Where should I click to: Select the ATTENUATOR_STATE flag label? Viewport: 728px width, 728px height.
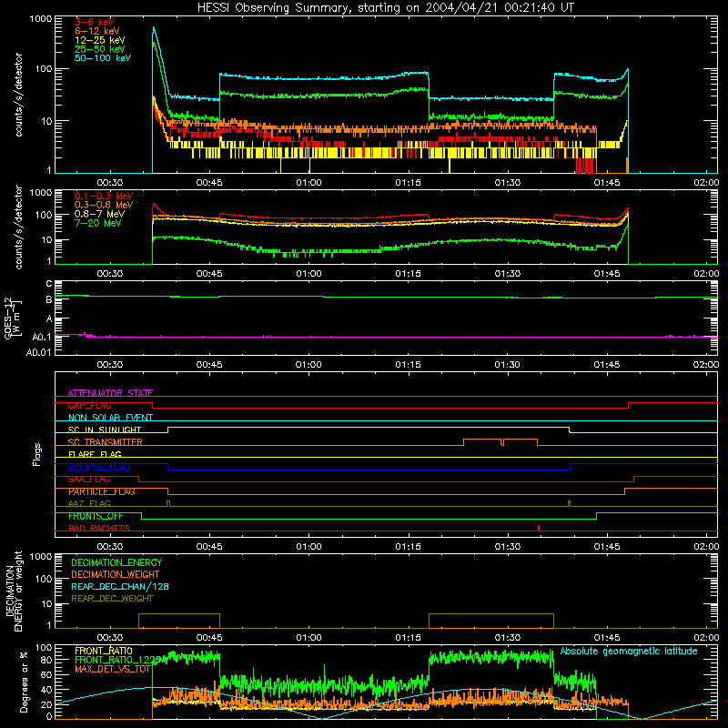click(x=110, y=393)
